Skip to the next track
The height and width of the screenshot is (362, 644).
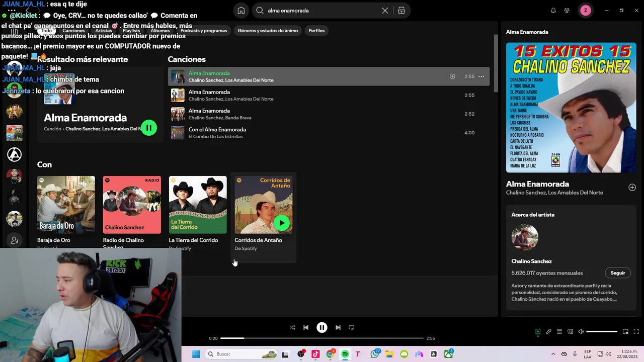(338, 327)
